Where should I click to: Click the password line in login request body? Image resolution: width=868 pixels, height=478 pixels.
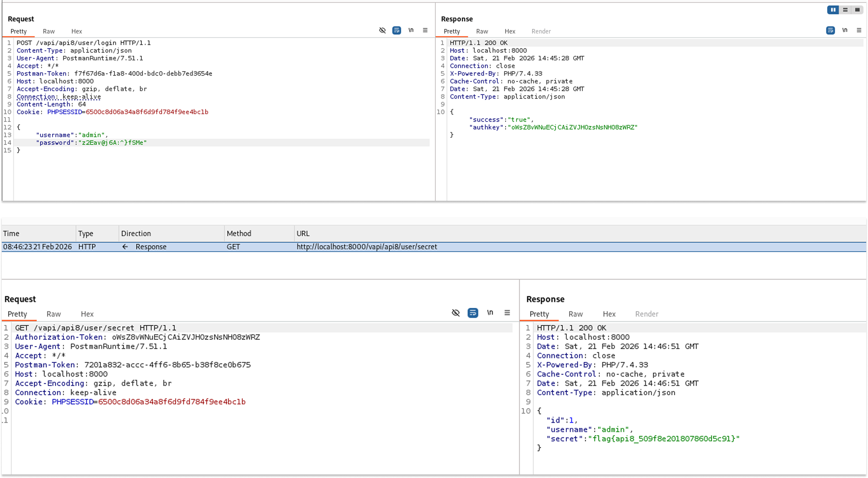tap(113, 143)
